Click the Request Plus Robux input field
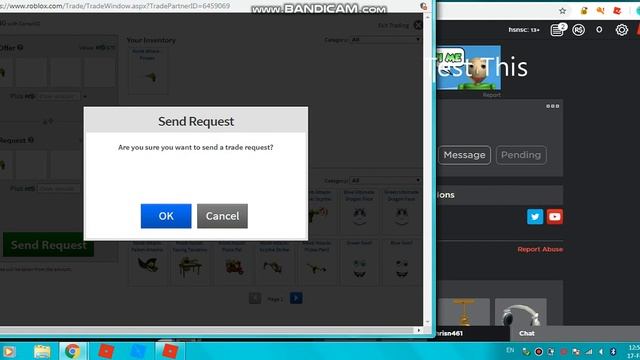The height and width of the screenshot is (360, 640). pyautogui.click(x=59, y=189)
